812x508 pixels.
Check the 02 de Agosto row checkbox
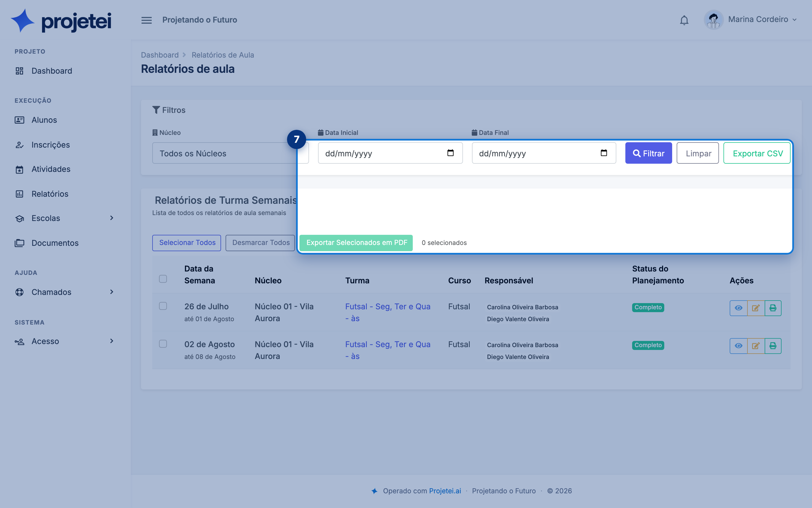pos(163,344)
